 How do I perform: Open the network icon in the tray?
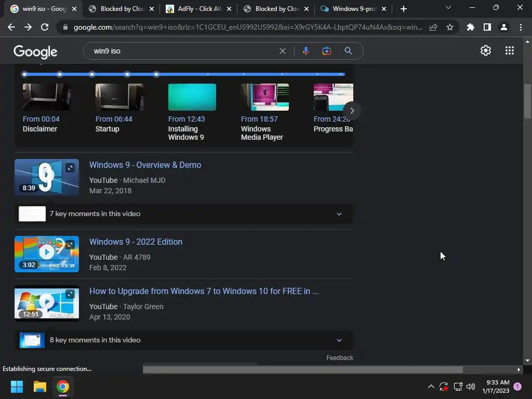458,387
